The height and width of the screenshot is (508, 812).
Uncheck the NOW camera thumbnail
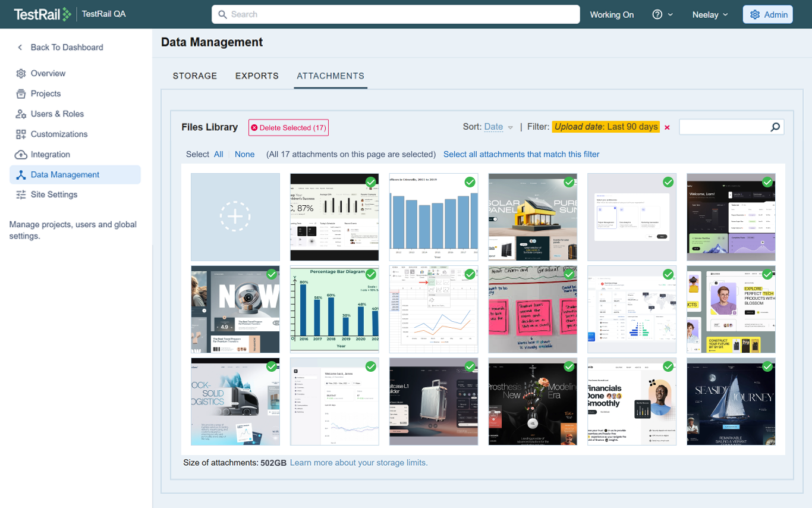point(272,274)
